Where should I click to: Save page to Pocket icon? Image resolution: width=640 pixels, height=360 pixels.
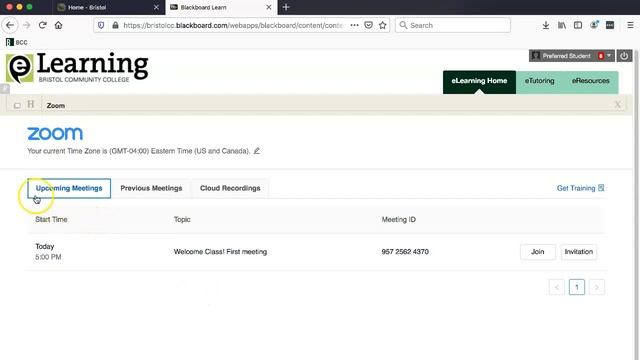point(368,25)
